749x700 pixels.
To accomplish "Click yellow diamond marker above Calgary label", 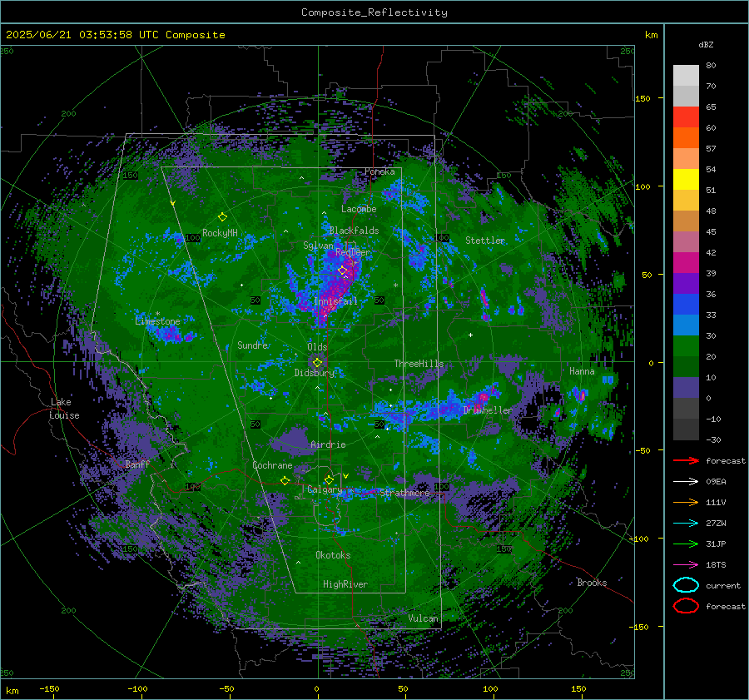I will 329,479.
